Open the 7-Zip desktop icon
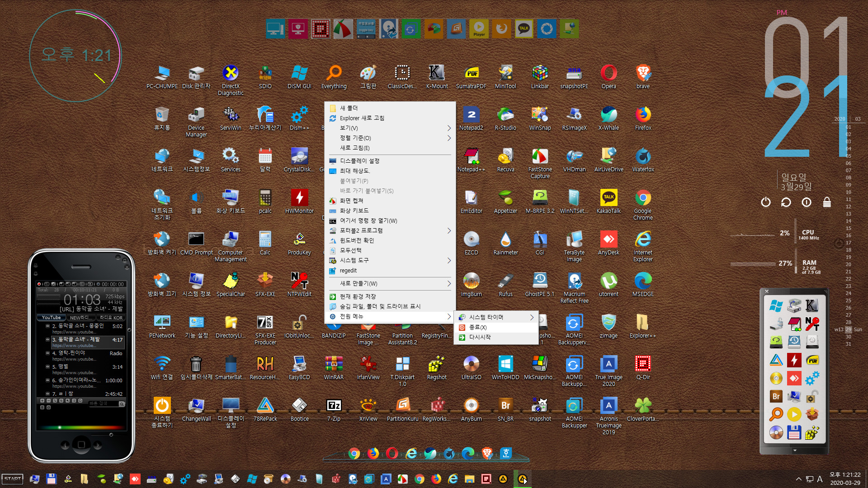Screen dimensions: 868x488 coord(334,409)
